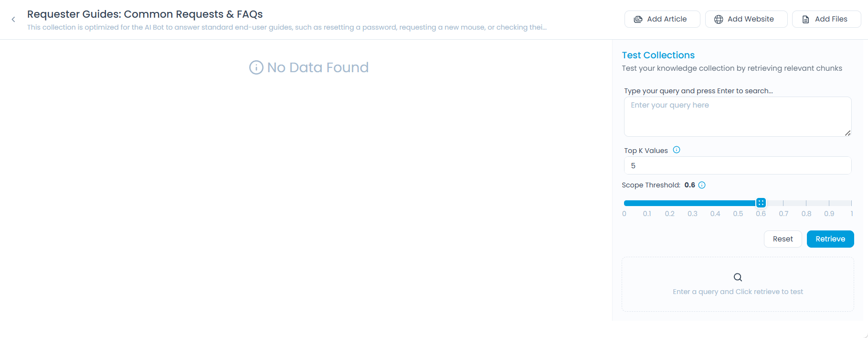The height and width of the screenshot is (338, 868).
Task: Focus the query text area
Action: [737, 117]
